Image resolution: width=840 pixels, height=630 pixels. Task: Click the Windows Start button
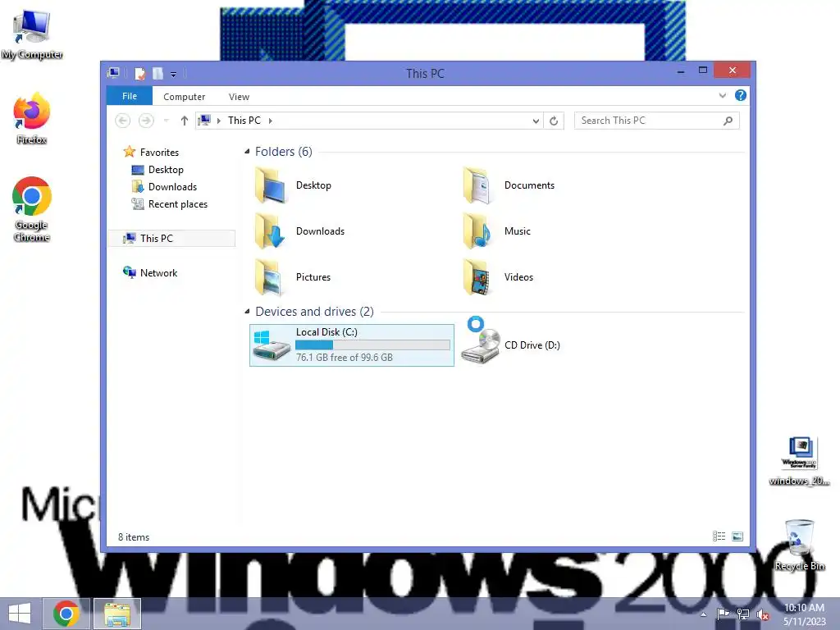coord(20,614)
